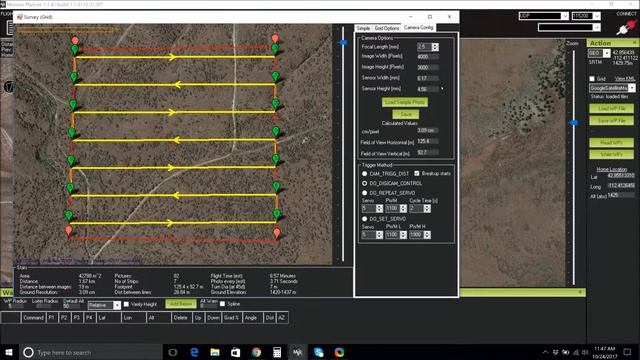Switch to the Grid Options tab
Image resolution: width=640 pixels, height=360 pixels.
point(387,28)
